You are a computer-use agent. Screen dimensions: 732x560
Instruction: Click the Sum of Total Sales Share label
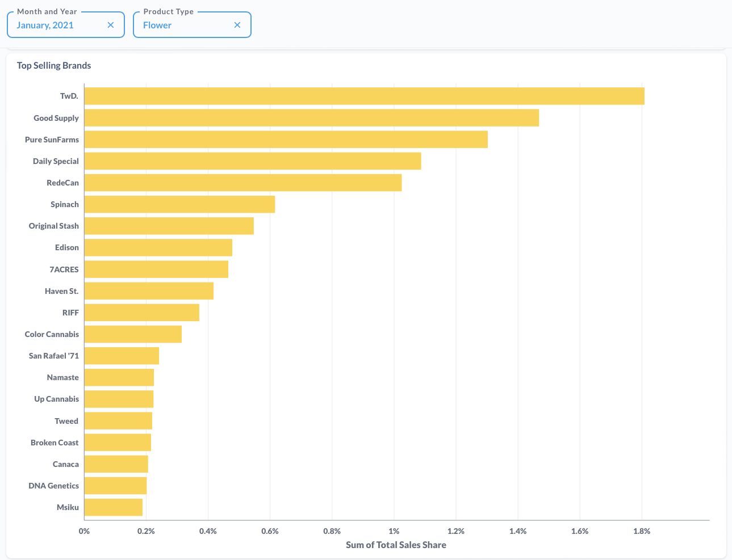(x=396, y=545)
